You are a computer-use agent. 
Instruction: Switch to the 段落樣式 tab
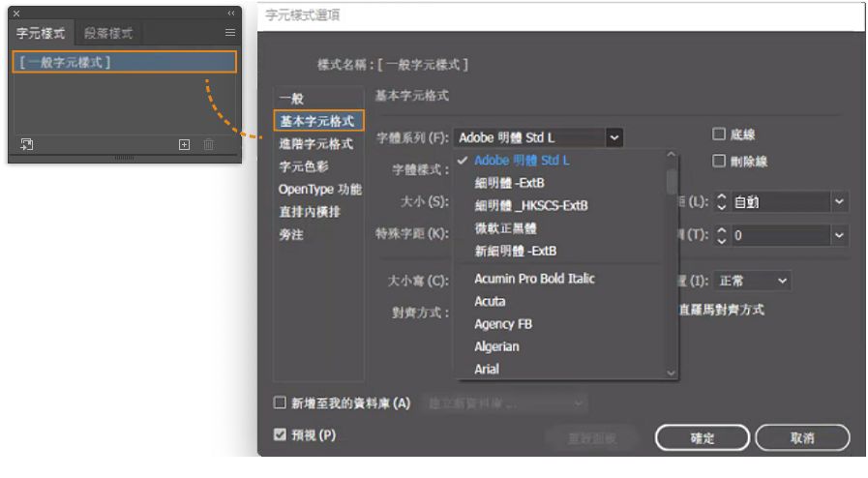pos(108,33)
